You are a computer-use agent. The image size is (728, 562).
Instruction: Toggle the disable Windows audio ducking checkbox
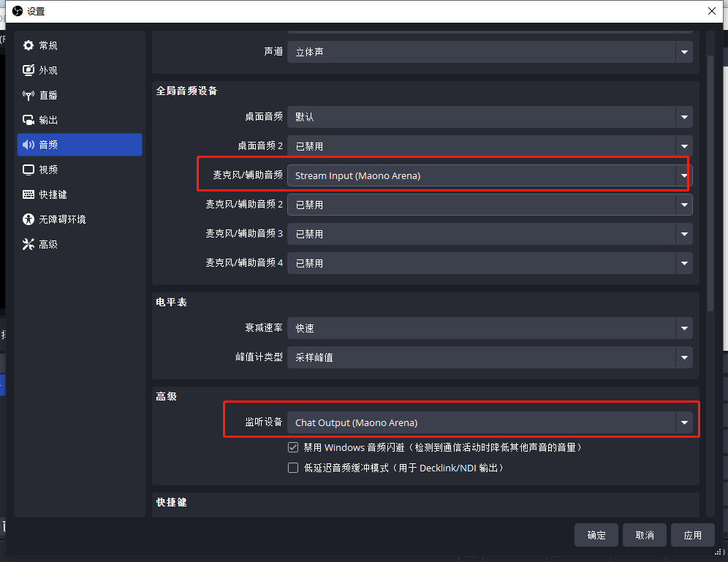tap(293, 447)
